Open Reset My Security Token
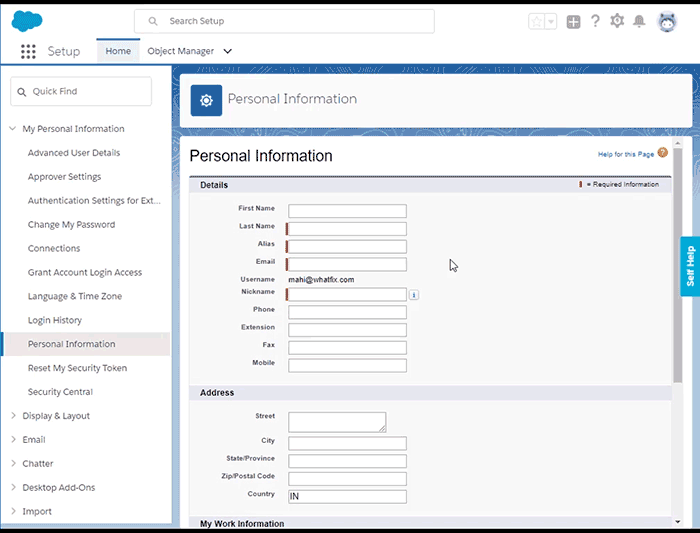The width and height of the screenshot is (700, 533). click(77, 368)
